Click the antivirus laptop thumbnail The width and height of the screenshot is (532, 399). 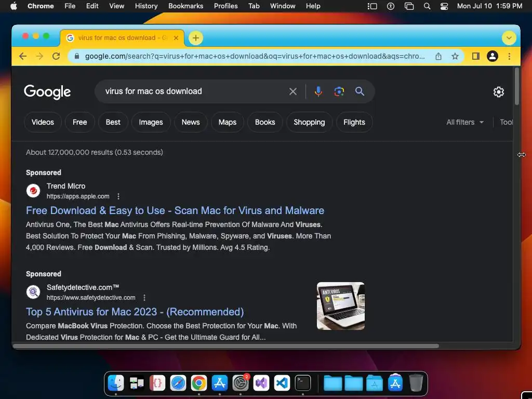coord(341,306)
